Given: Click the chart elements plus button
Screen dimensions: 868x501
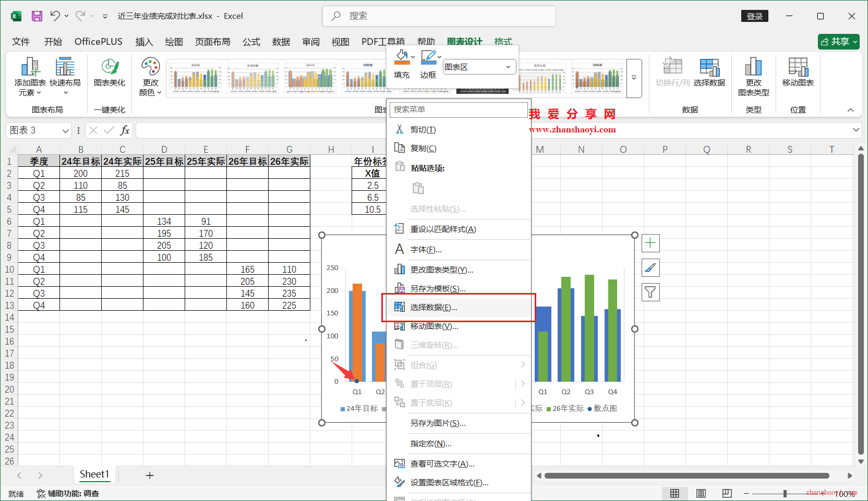Looking at the screenshot, I should coord(650,243).
